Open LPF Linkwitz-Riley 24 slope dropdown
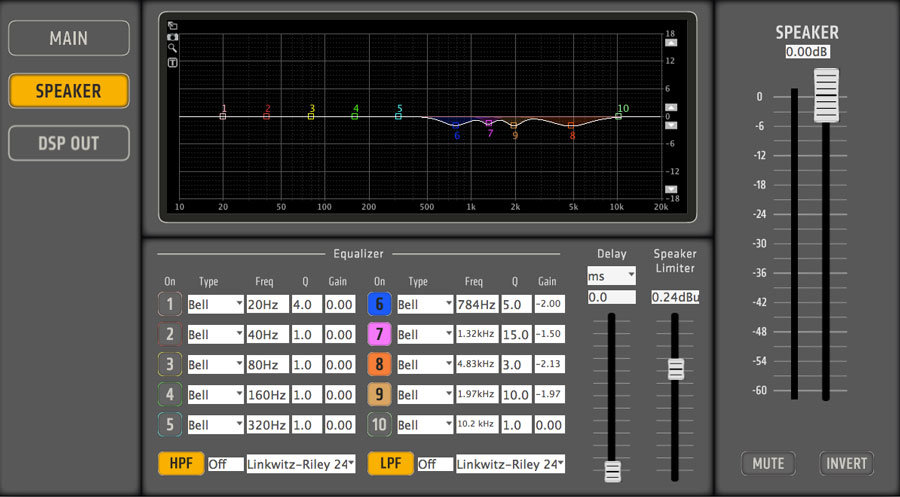 tap(510, 464)
